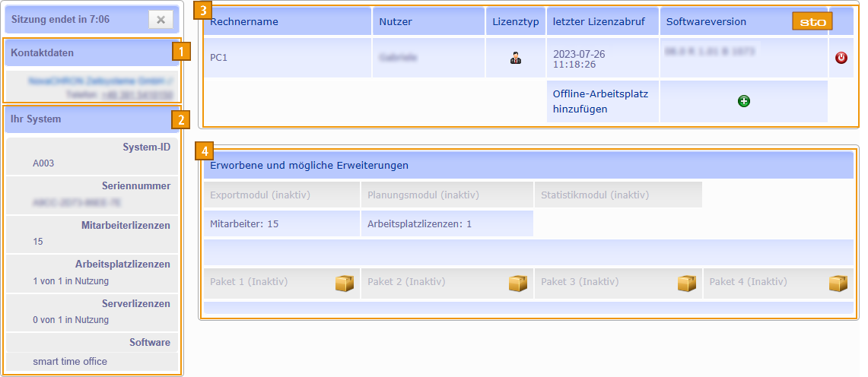Click the Offline-Arbeitsplatz hinzufügen link
The width and height of the screenshot is (868, 377).
590,101
